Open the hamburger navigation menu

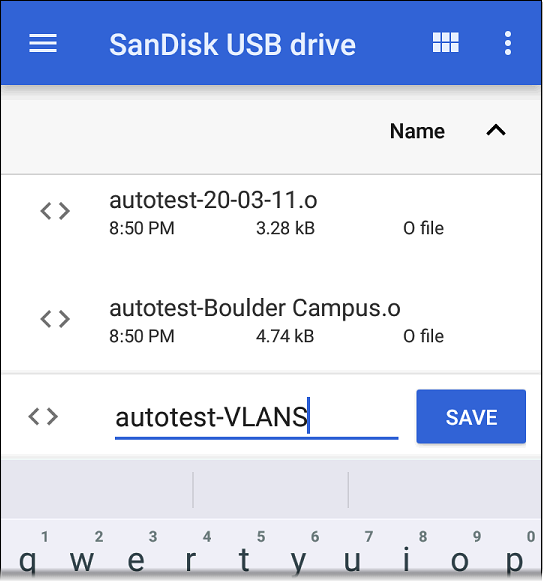[43, 43]
